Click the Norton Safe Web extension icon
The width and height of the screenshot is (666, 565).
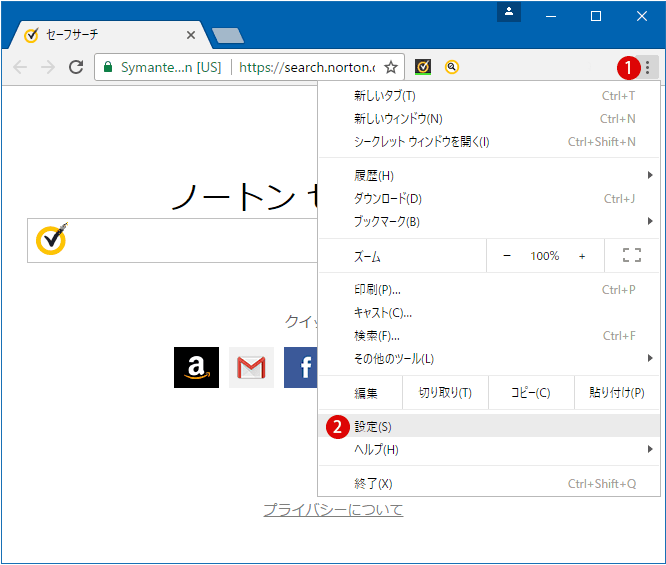point(423,67)
